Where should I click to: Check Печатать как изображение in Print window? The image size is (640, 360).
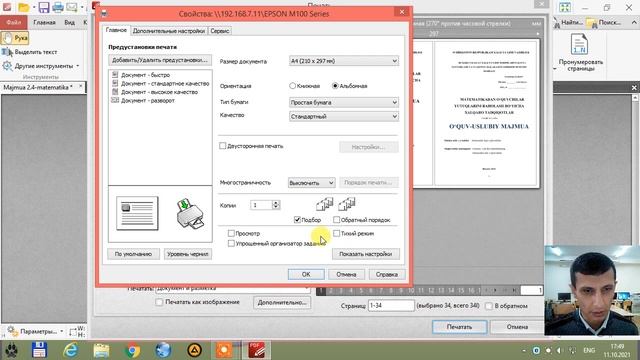click(159, 302)
